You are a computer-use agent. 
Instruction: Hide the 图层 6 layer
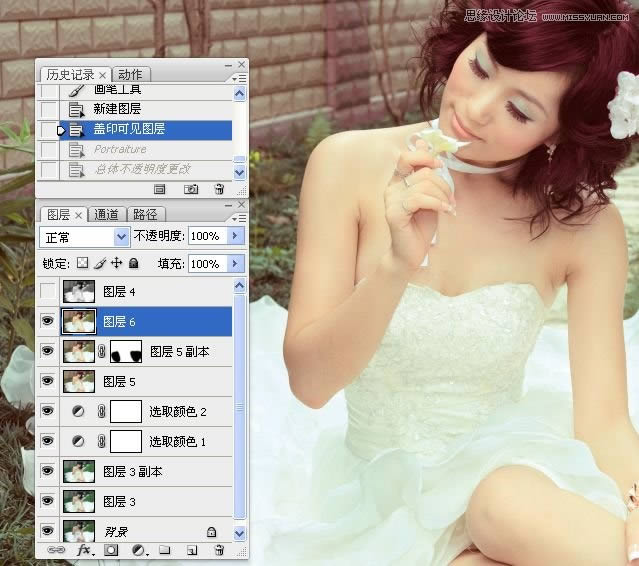click(x=46, y=321)
